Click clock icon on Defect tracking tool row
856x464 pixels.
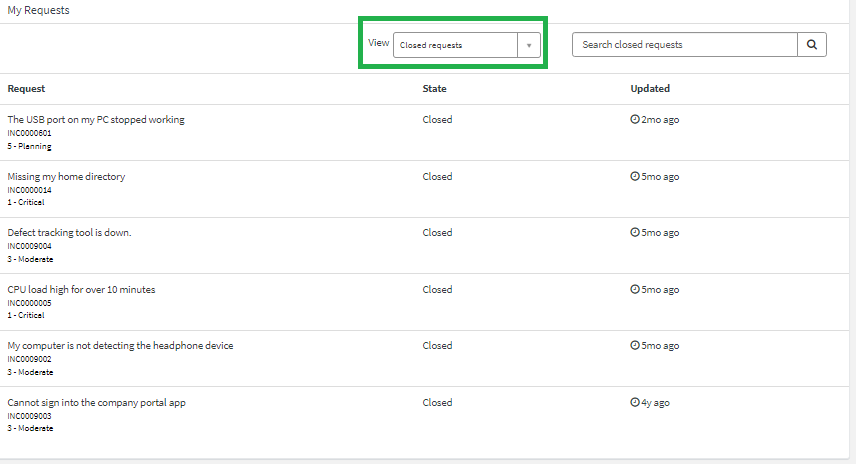635,233
